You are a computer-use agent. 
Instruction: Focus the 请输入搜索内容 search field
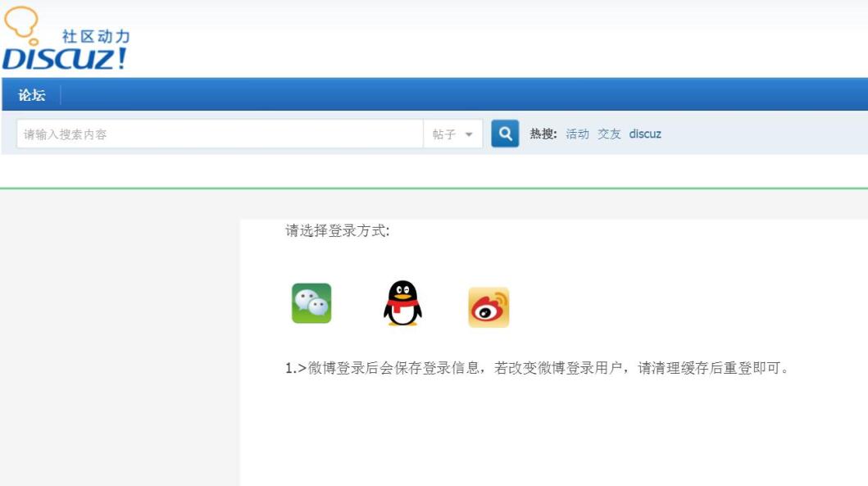tap(220, 134)
